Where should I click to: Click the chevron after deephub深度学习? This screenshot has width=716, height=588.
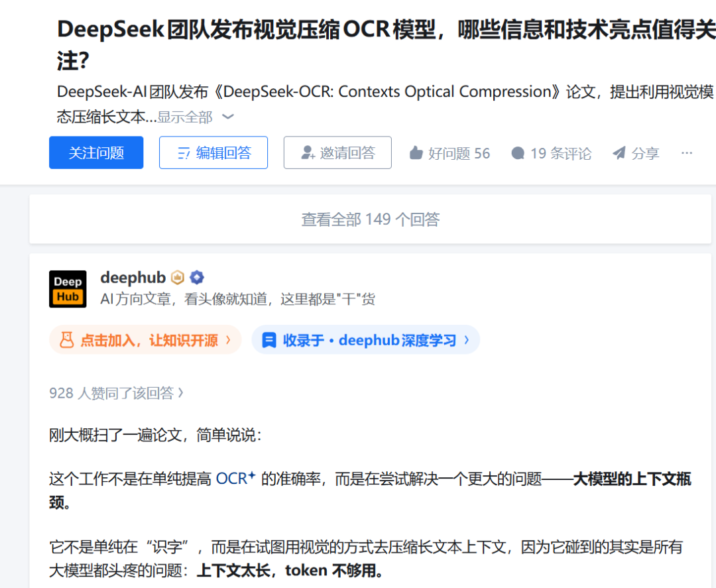pos(466,339)
